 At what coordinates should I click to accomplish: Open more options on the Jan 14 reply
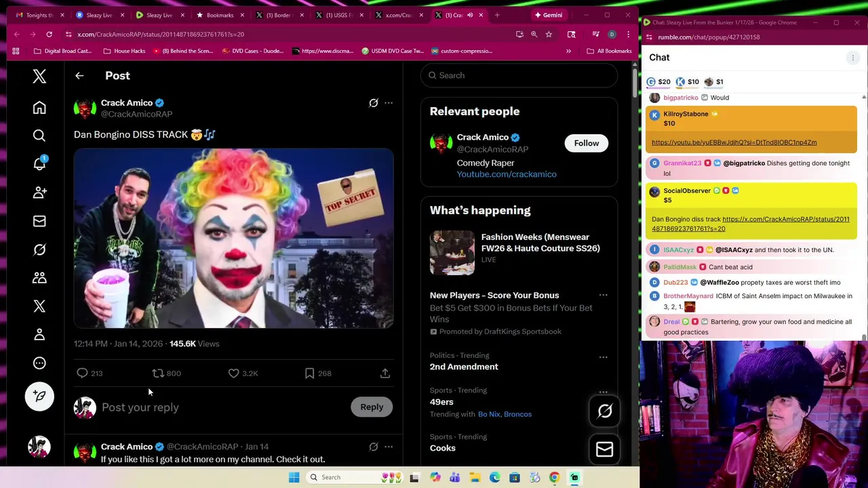[389, 447]
